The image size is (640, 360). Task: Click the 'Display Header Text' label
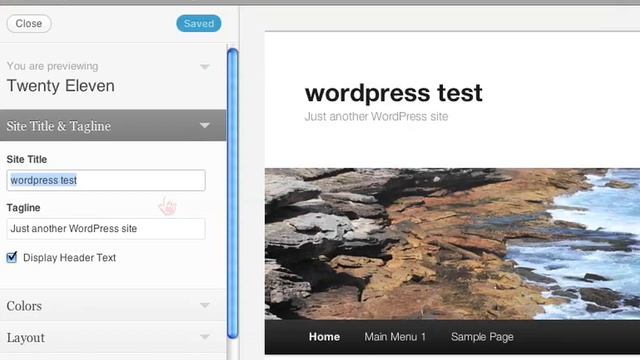pos(69,258)
